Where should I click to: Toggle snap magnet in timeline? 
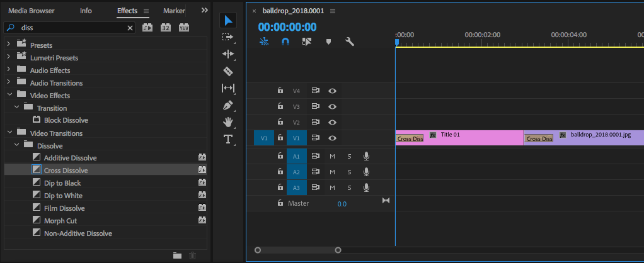285,42
